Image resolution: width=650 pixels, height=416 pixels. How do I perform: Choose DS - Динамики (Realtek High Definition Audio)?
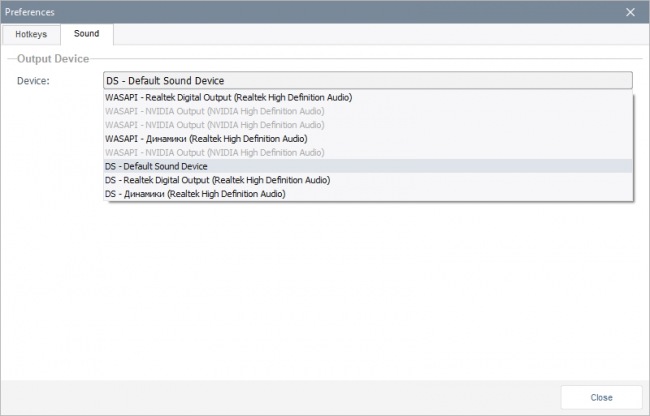click(x=368, y=193)
